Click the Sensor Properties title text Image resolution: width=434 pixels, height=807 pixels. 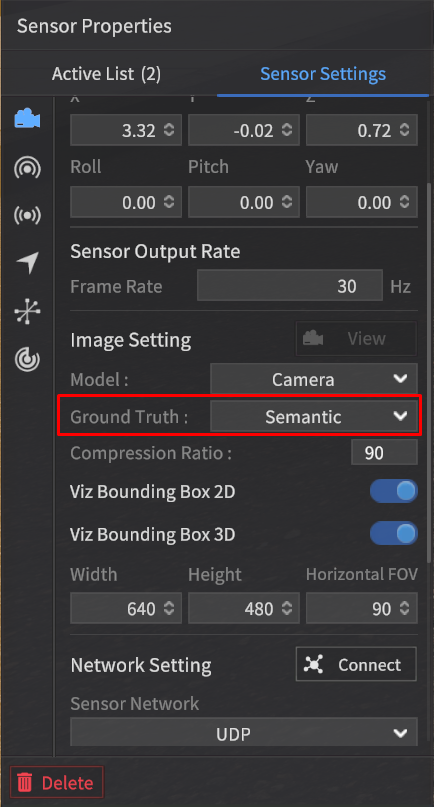click(94, 26)
